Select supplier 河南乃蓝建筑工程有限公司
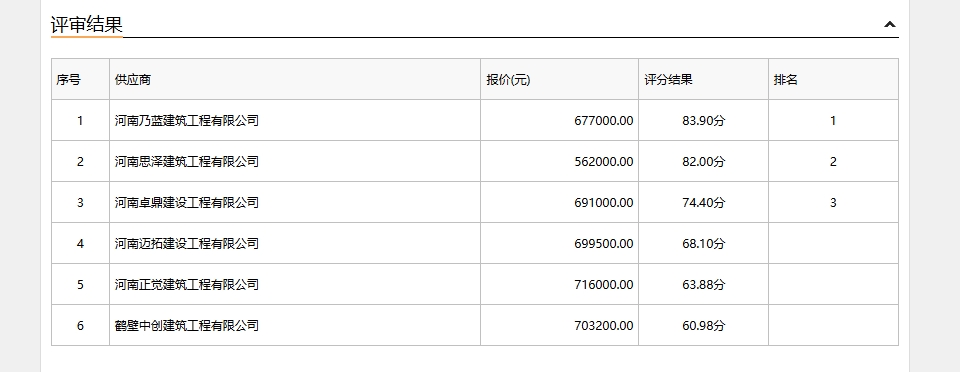The height and width of the screenshot is (372, 960). (x=187, y=121)
